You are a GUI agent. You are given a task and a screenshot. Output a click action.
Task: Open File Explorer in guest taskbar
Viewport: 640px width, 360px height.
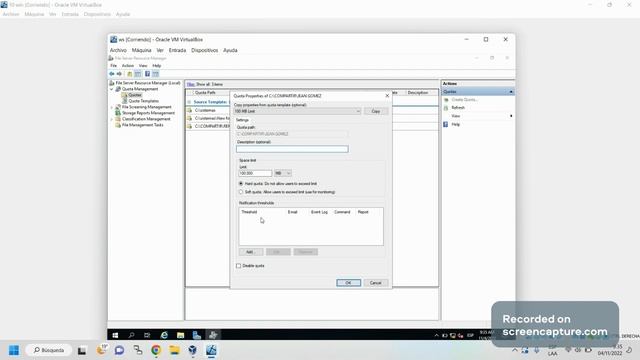[x=180, y=335]
